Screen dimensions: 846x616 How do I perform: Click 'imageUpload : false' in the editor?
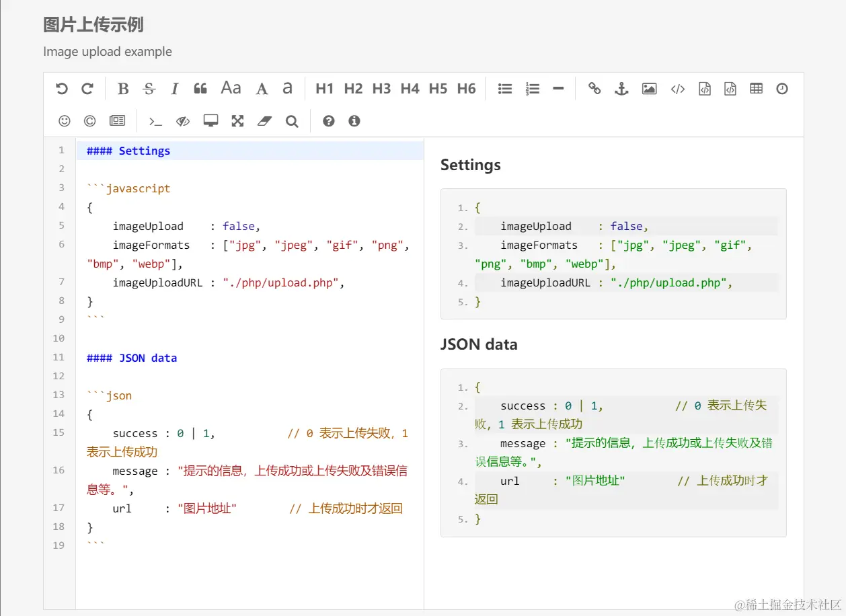[186, 226]
